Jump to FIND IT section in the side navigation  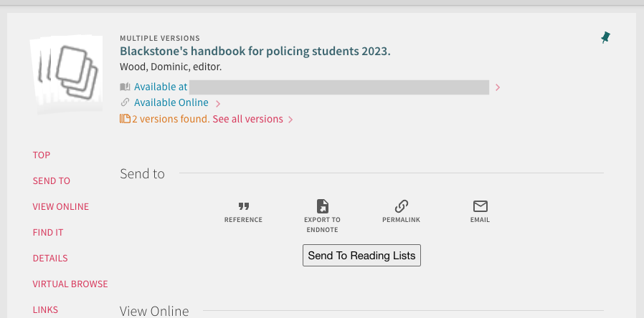48,233
